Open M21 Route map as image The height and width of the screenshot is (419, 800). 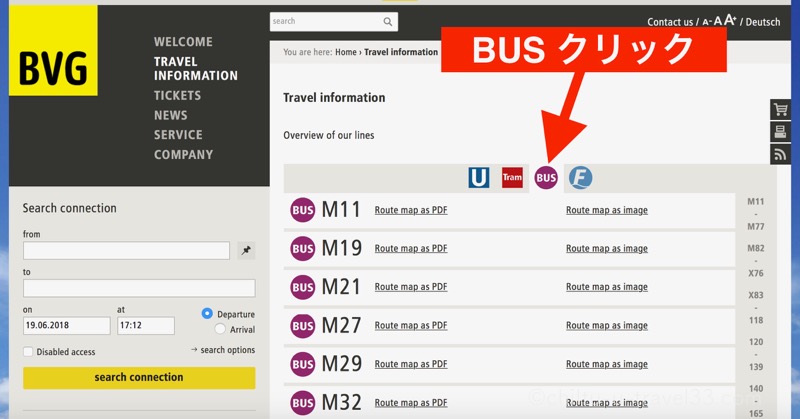tap(607, 287)
